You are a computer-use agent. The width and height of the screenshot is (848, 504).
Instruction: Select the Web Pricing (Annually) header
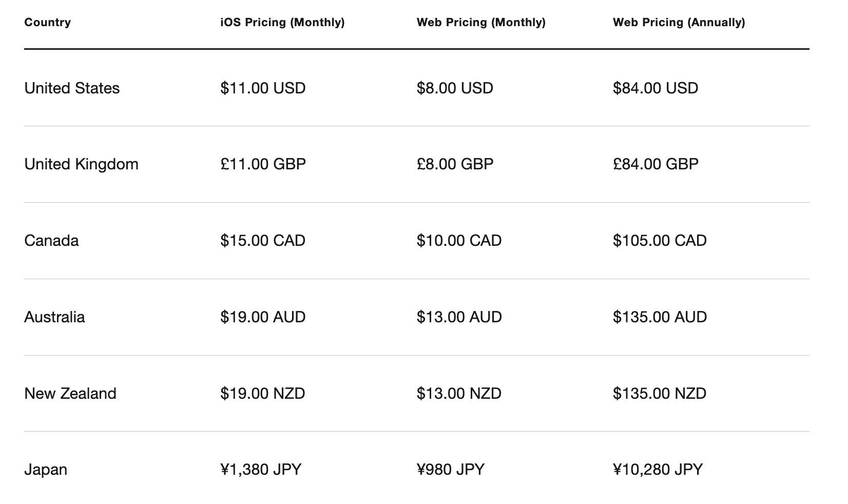[x=679, y=23]
